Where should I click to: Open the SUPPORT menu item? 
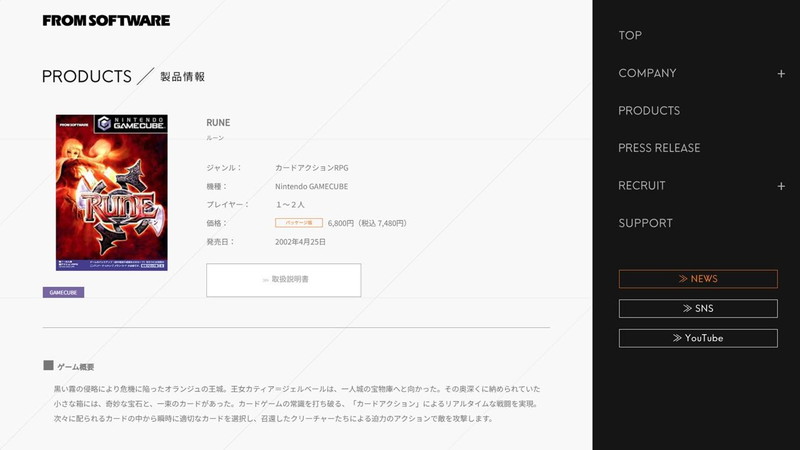click(x=645, y=223)
